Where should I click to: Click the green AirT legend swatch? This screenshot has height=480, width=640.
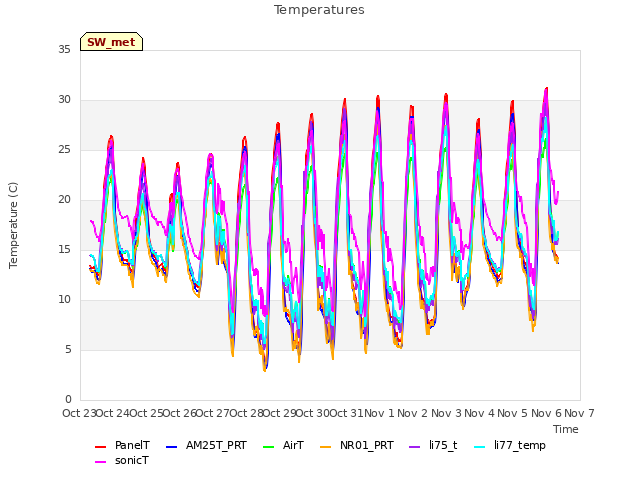click(x=269, y=447)
